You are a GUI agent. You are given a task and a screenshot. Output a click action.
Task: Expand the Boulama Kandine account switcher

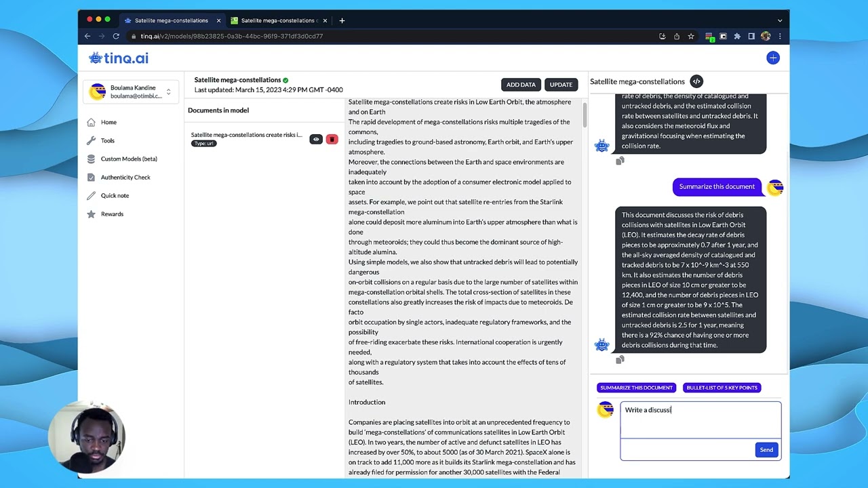131,92
